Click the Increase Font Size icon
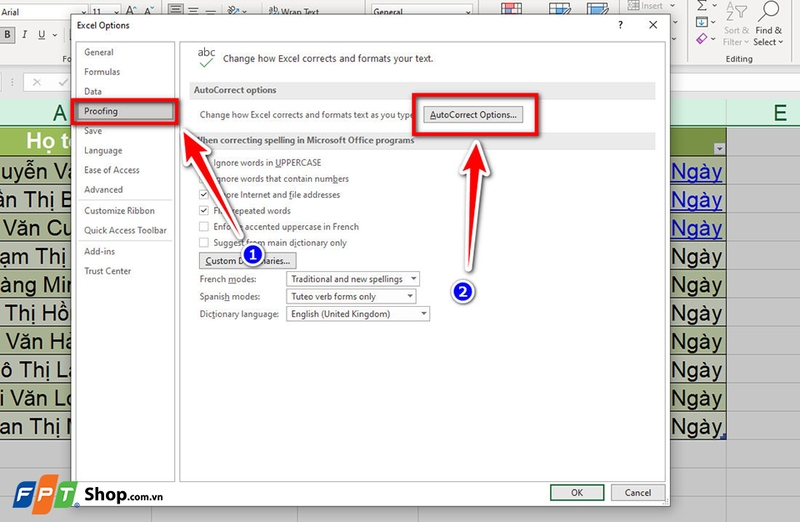 [x=131, y=10]
